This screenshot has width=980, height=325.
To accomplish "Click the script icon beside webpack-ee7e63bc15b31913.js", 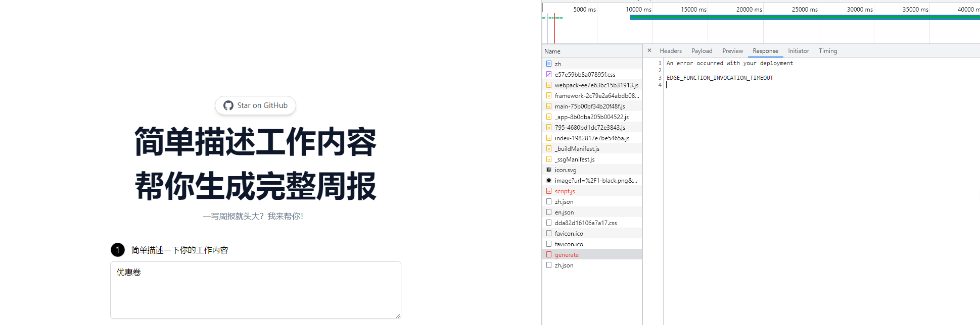I will [x=549, y=85].
